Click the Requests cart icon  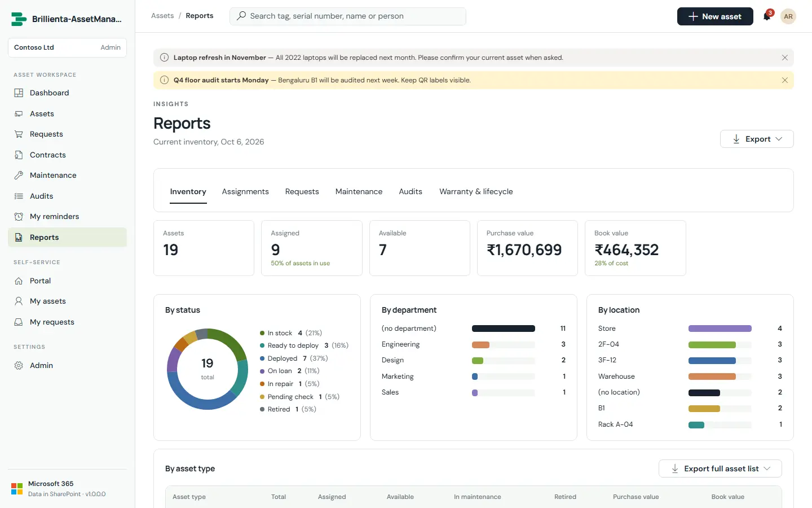(x=19, y=134)
